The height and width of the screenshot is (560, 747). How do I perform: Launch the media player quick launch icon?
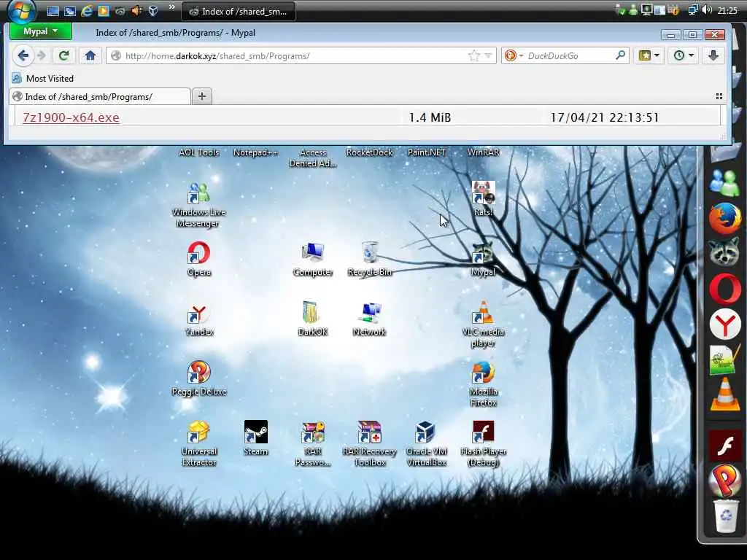point(104,11)
